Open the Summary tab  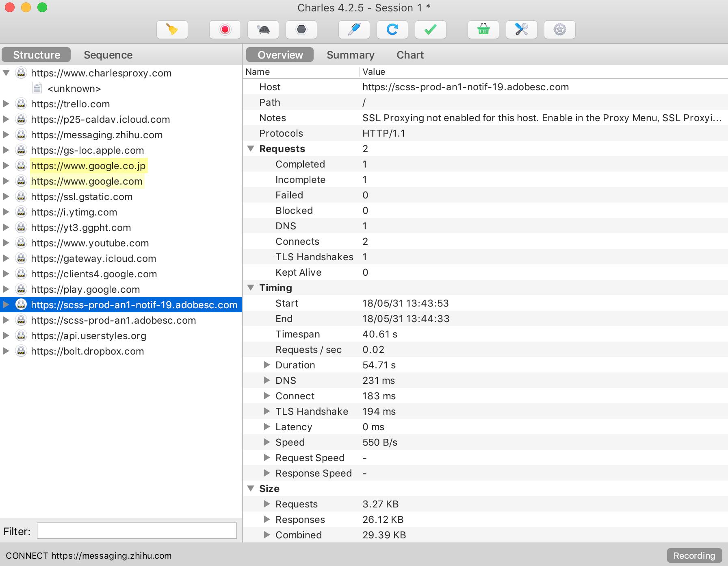[x=350, y=55]
